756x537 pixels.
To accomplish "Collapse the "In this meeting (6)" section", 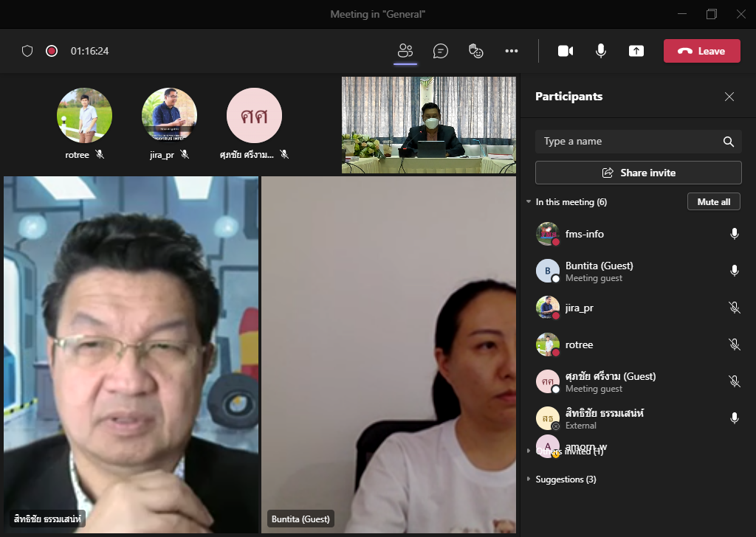I will point(529,202).
